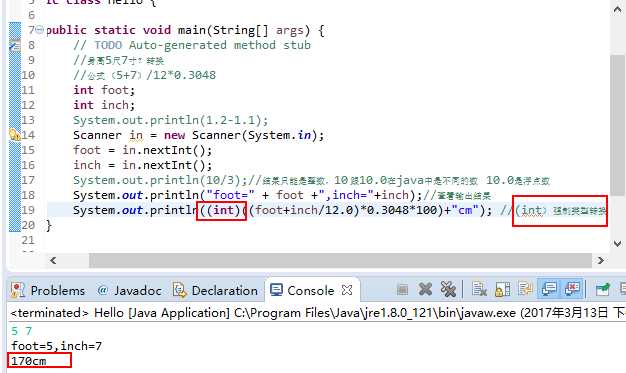Select the Console tab

(311, 290)
